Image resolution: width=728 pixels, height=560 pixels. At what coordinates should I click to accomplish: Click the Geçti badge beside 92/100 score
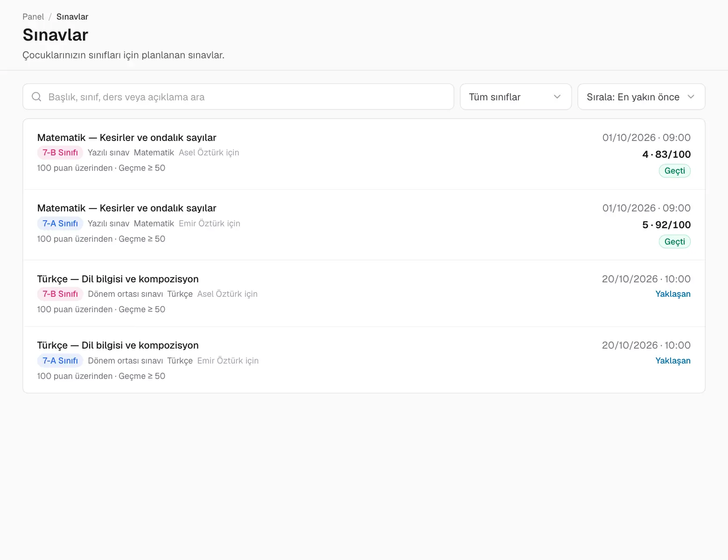tap(674, 242)
